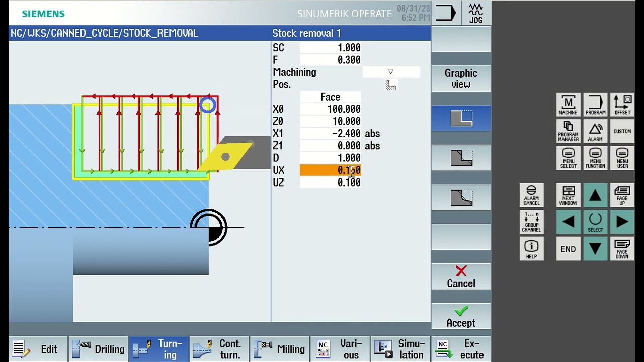Screen dimensions: 644x362
Task: Open the Edit menu softkey
Action: 38,349
